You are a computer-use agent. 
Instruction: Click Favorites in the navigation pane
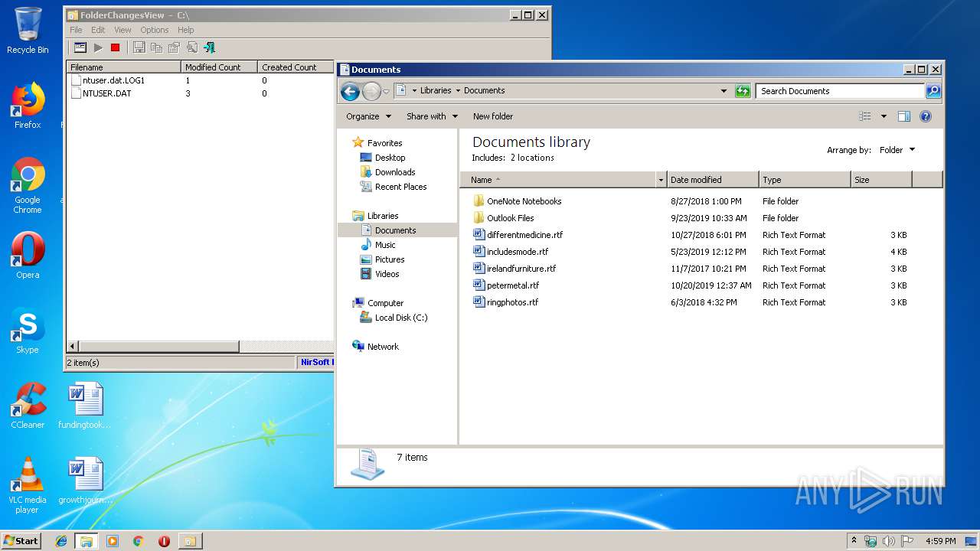(384, 143)
